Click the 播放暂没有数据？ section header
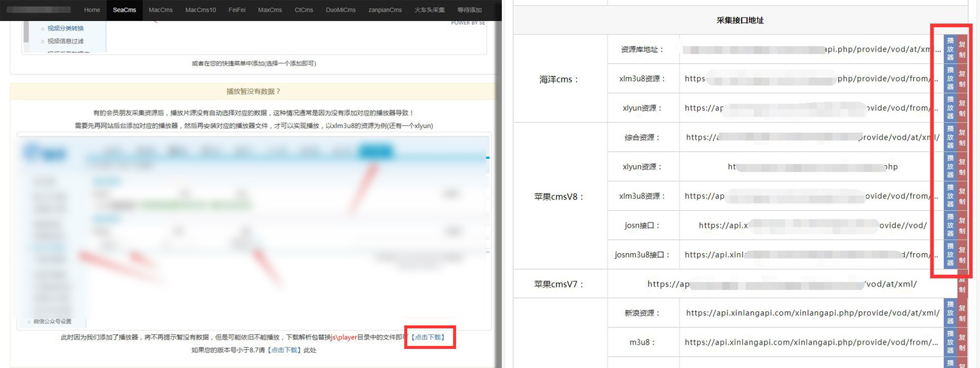This screenshot has height=368, width=980. click(253, 91)
